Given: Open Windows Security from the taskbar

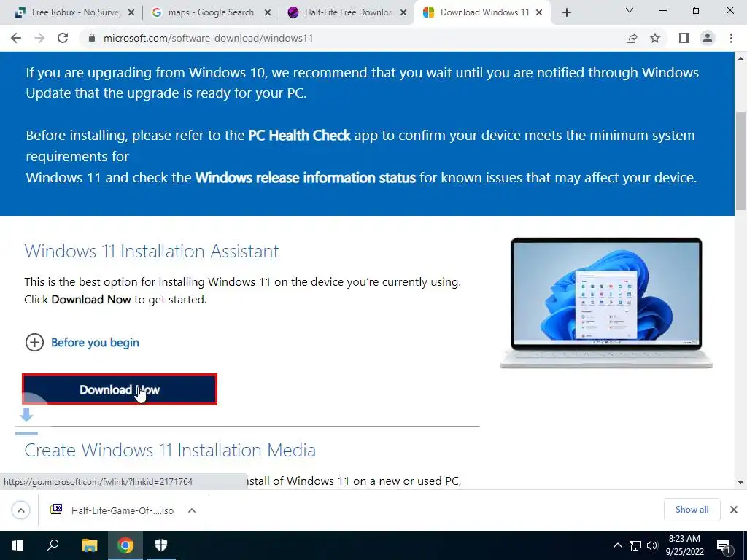Looking at the screenshot, I should pos(161,545).
